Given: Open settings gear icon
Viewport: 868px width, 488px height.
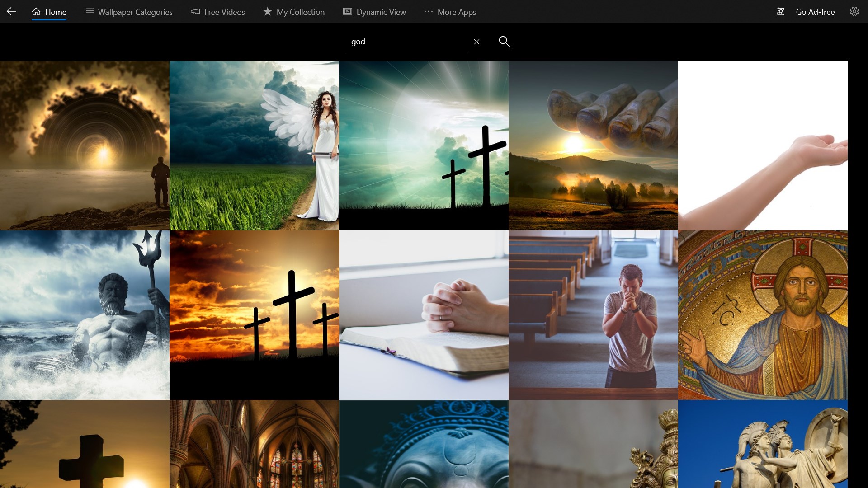Looking at the screenshot, I should click(854, 12).
